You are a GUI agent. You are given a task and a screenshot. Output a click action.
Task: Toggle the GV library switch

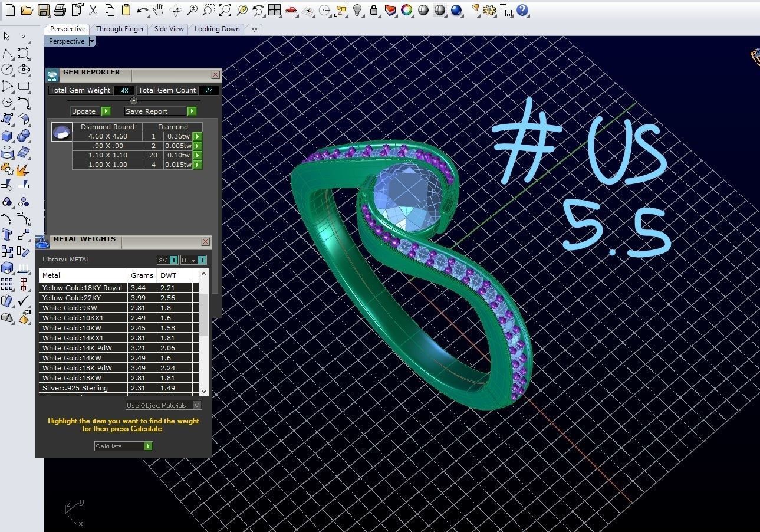(167, 260)
